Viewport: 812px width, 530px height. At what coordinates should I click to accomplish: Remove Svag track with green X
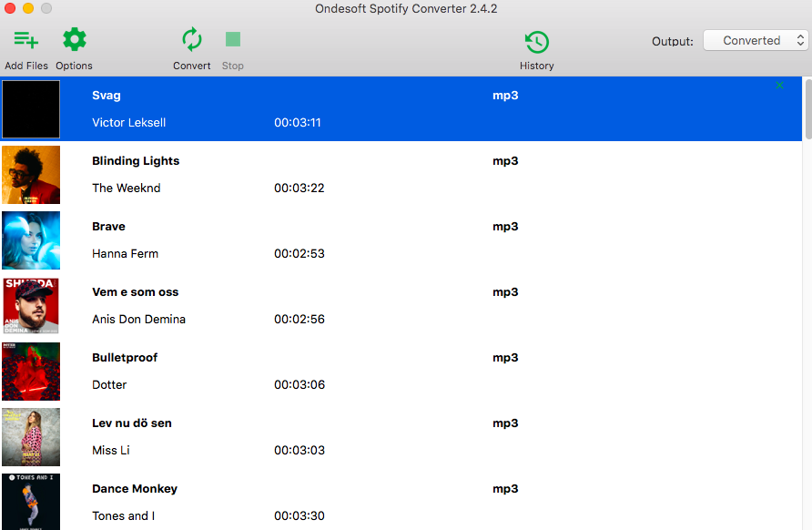pyautogui.click(x=779, y=86)
